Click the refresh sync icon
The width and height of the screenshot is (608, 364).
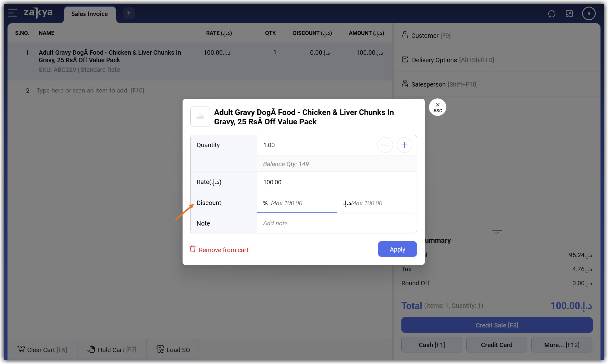coord(552,14)
